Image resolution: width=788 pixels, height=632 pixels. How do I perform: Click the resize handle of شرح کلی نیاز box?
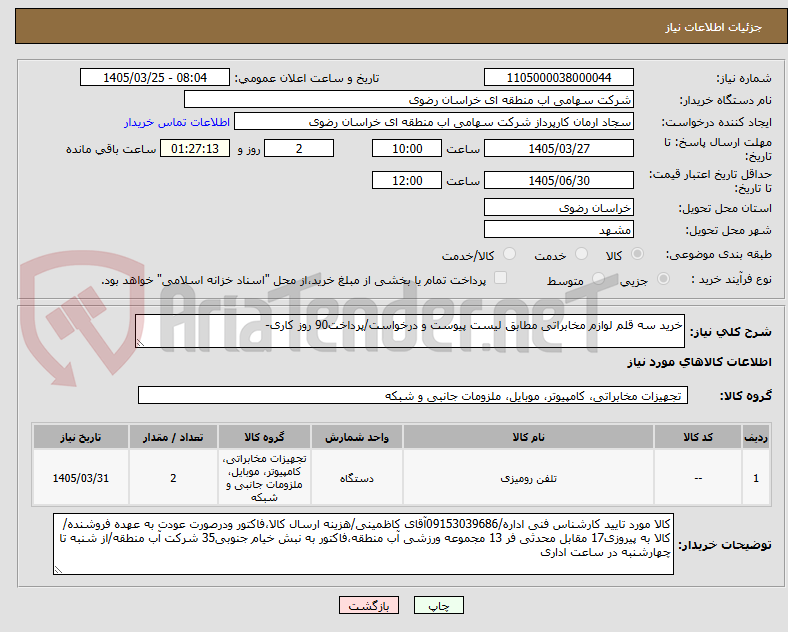(x=140, y=343)
